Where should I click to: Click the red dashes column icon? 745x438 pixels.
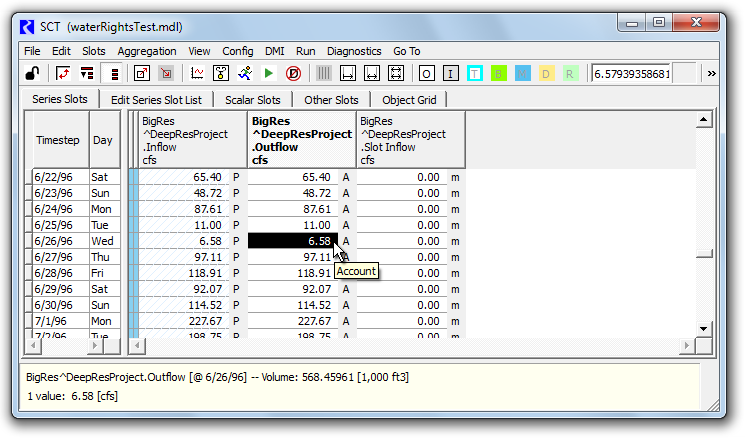[x=114, y=74]
